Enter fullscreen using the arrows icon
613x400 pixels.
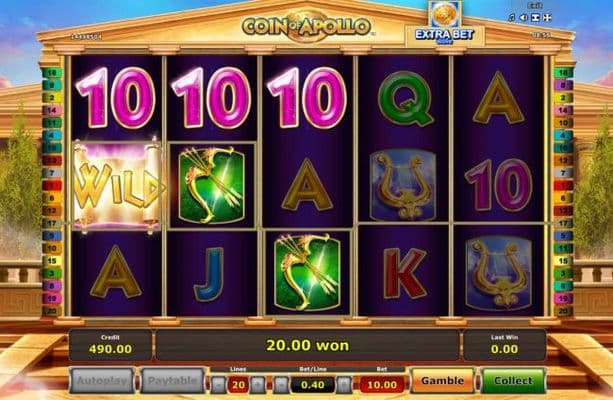548,18
